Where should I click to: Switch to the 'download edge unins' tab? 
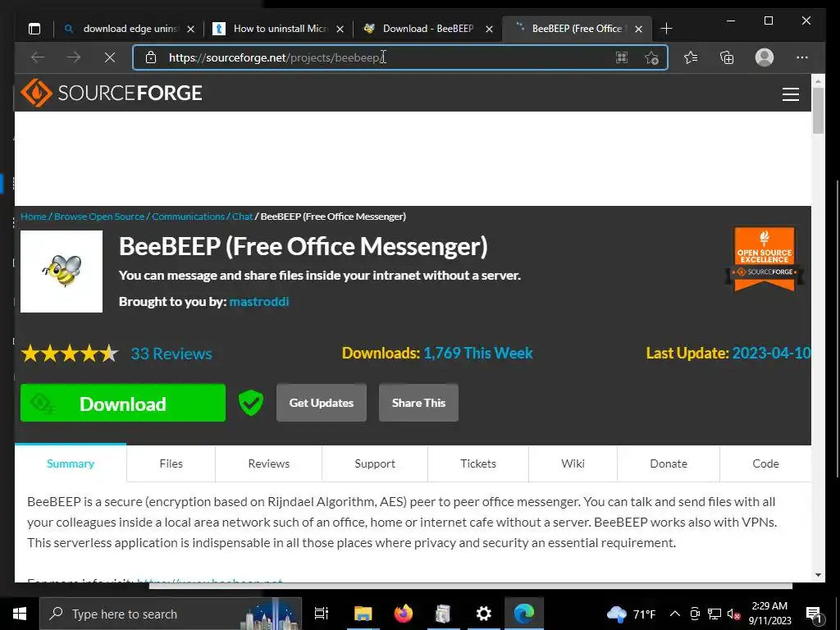129,29
